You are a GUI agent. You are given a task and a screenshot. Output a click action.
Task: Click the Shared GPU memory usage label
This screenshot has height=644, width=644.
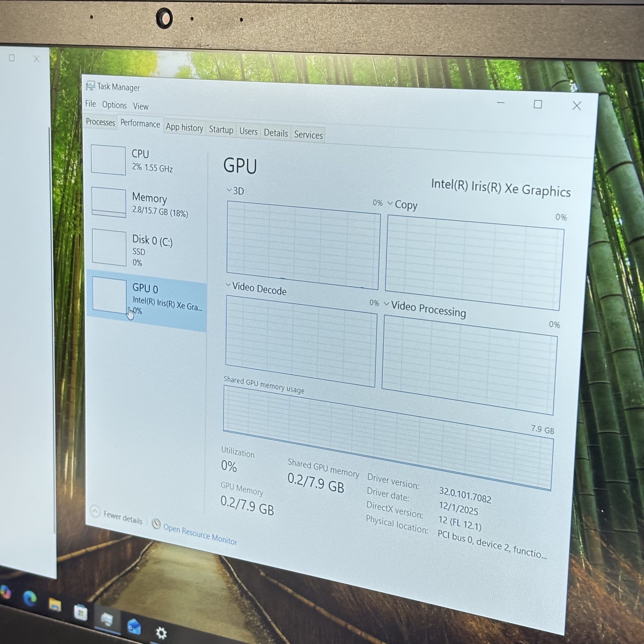coord(264,385)
